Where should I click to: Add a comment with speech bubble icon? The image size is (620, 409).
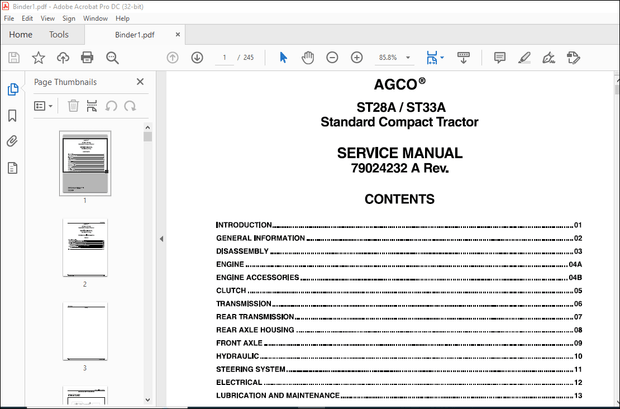500,58
